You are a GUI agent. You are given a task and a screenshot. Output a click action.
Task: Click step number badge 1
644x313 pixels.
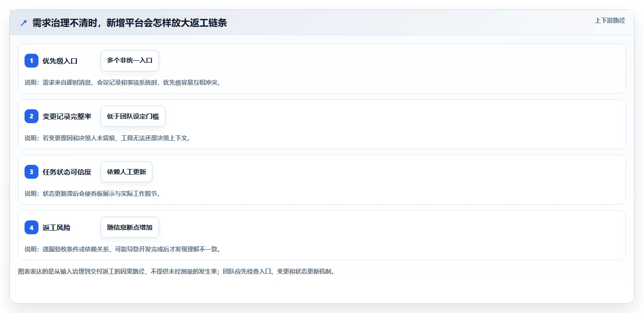[x=32, y=61]
